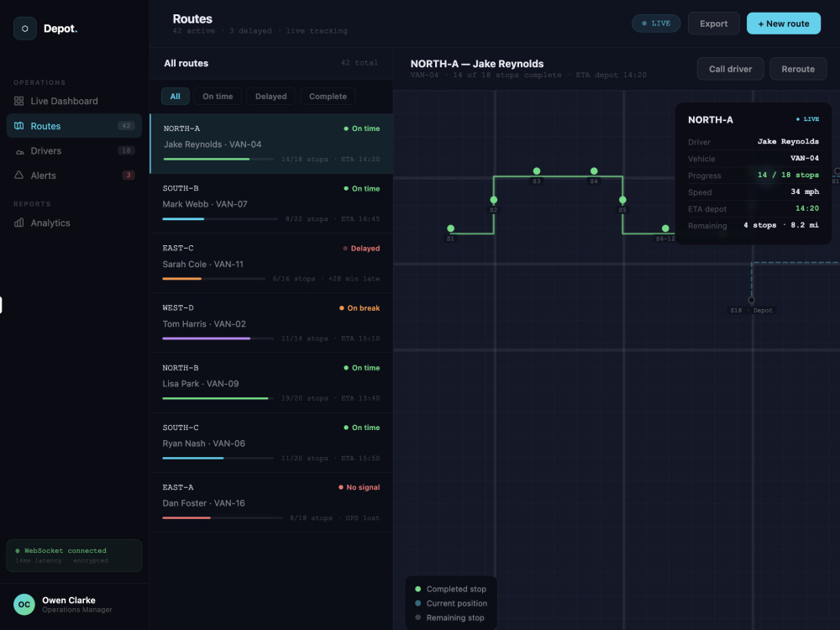Select the WEST-D Tom Harris route

coord(271,323)
